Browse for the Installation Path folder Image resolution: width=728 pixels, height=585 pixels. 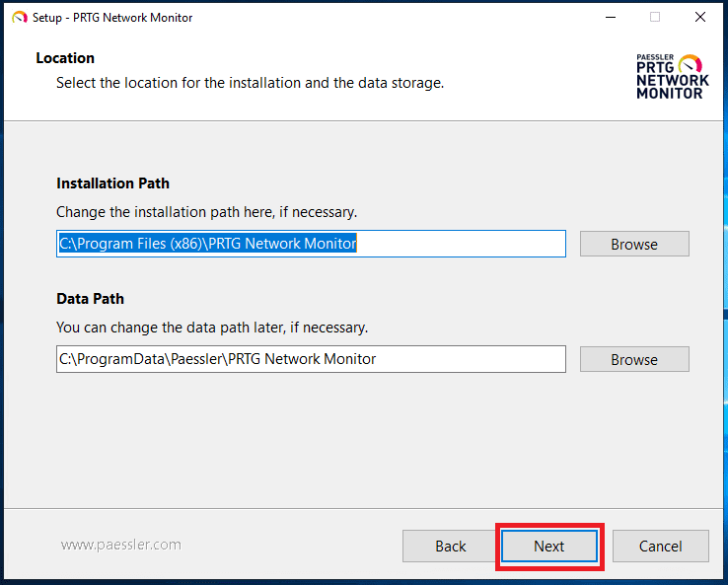point(634,244)
